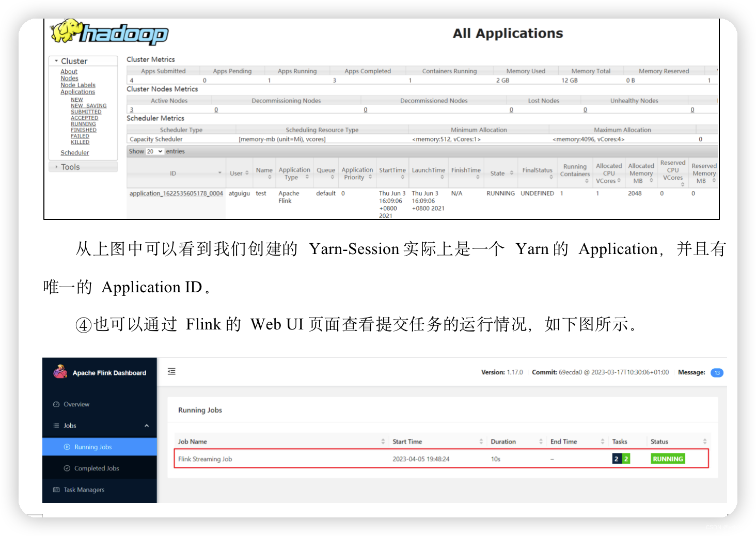This screenshot has height=536, width=756.
Task: Filter applications by SUBMITTED state
Action: (x=86, y=112)
